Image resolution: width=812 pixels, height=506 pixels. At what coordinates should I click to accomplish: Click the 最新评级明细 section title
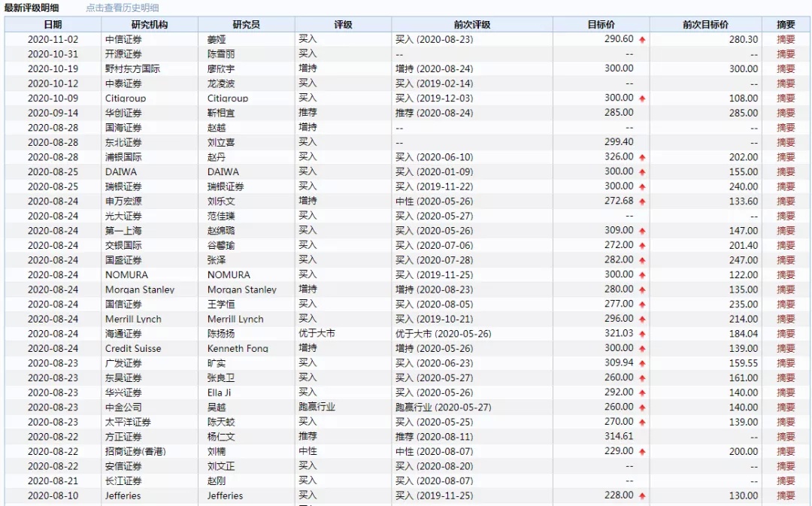(32, 8)
